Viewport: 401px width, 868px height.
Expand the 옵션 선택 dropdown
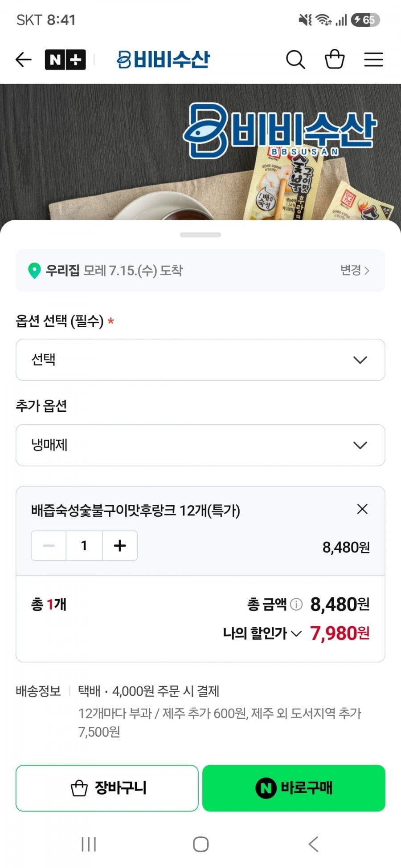point(200,360)
